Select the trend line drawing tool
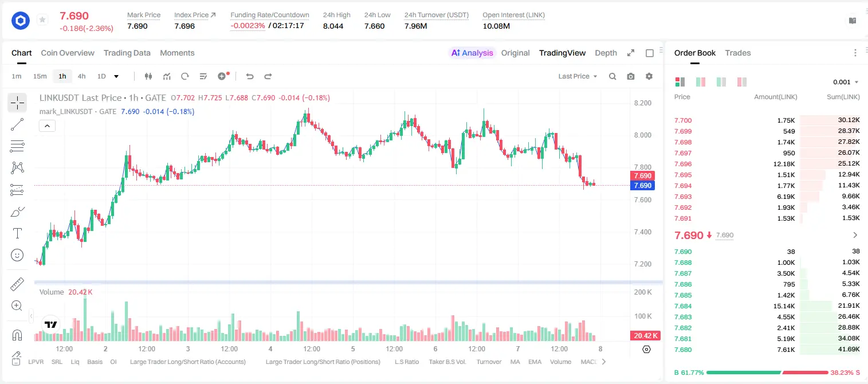Viewport: 868px width, 384px height. [17, 124]
